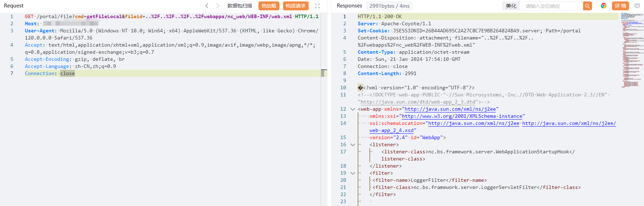Open the XMLSchema-instance link
Screen dimensions: 644x206
pyautogui.click(x=462, y=116)
